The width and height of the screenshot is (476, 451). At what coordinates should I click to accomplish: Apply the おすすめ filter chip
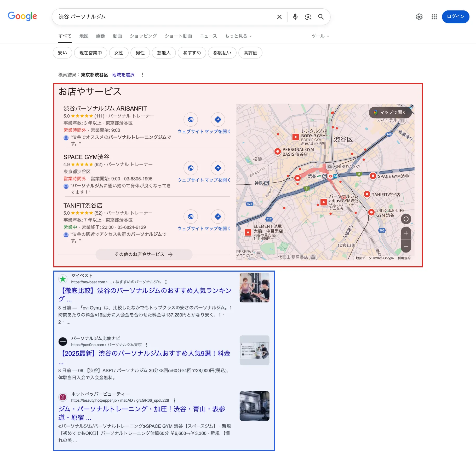[x=192, y=53]
